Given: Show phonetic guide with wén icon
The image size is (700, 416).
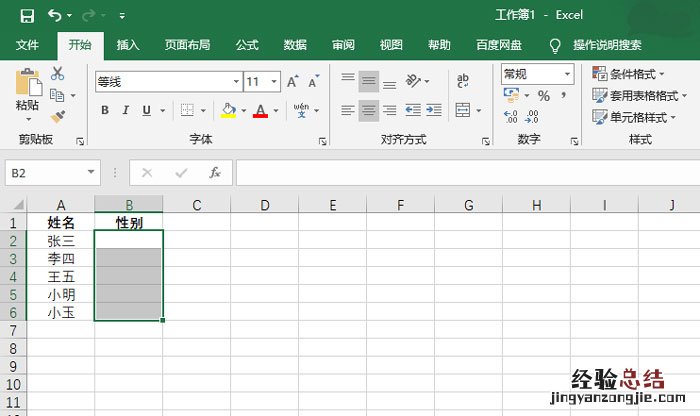Looking at the screenshot, I should [x=301, y=110].
